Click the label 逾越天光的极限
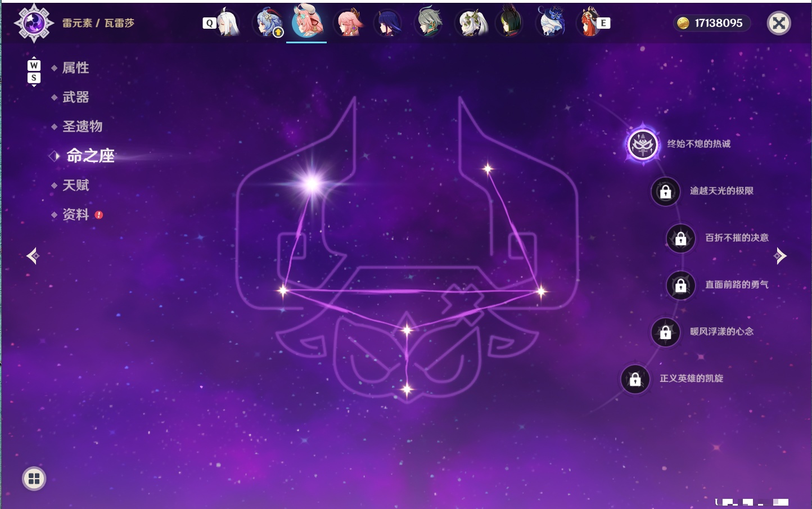 721,191
